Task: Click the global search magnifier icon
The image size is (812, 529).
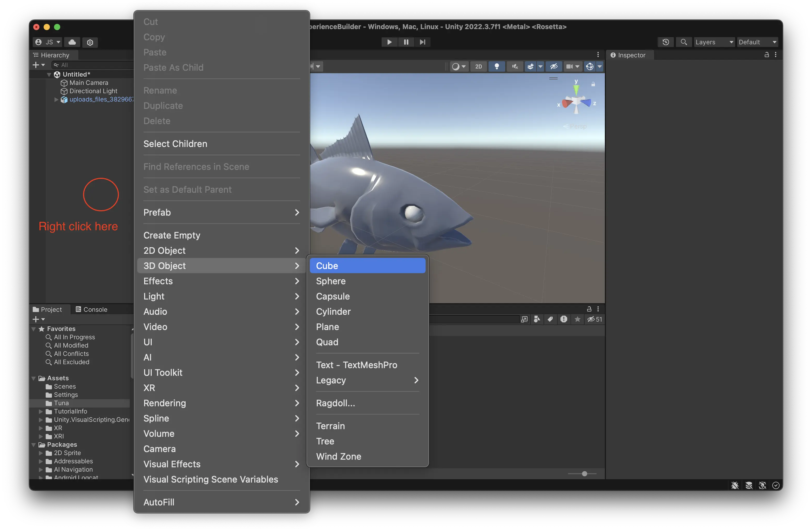Action: coord(684,42)
